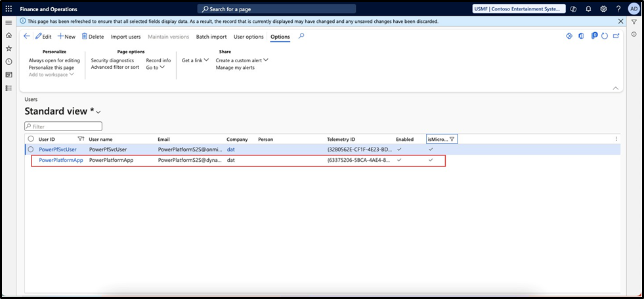644x299 pixels.
Task: Open filter pane funnel icon at right
Action: (x=633, y=22)
